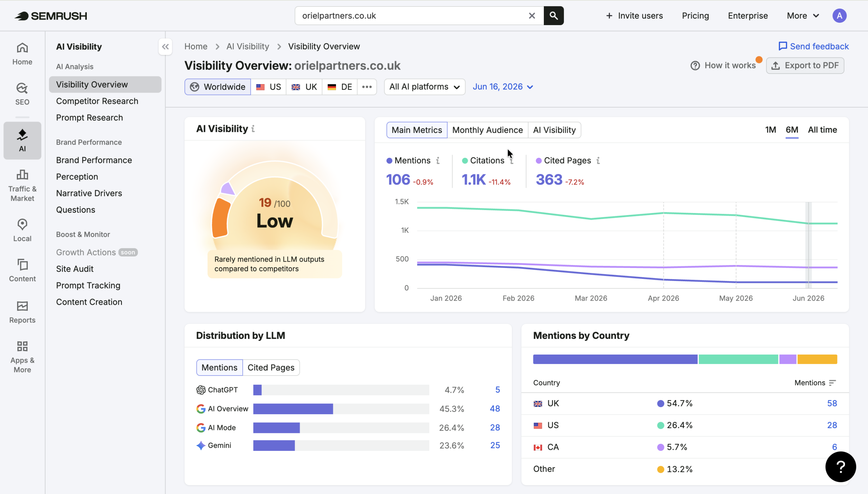
Task: Open the How it works help
Action: 723,65
